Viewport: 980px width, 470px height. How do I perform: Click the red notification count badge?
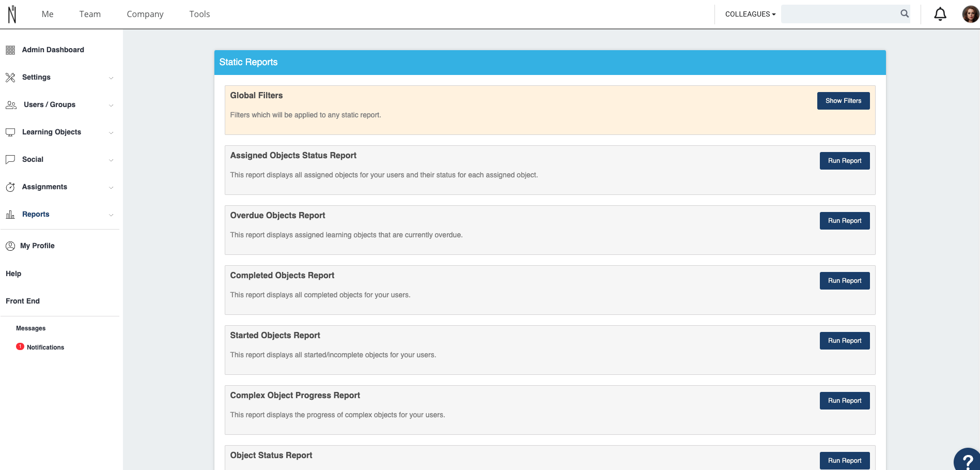tap(20, 346)
